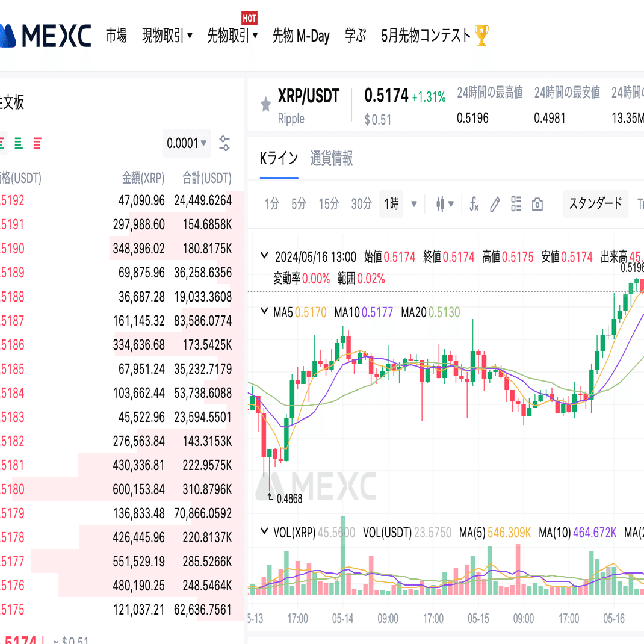Select the pencil drawing tool
This screenshot has height=644, width=644.
tap(494, 203)
